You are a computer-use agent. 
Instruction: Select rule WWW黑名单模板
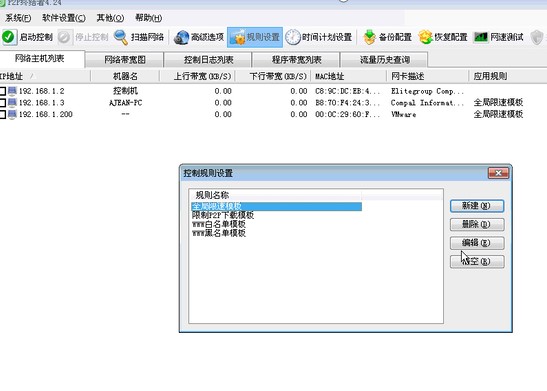click(219, 233)
